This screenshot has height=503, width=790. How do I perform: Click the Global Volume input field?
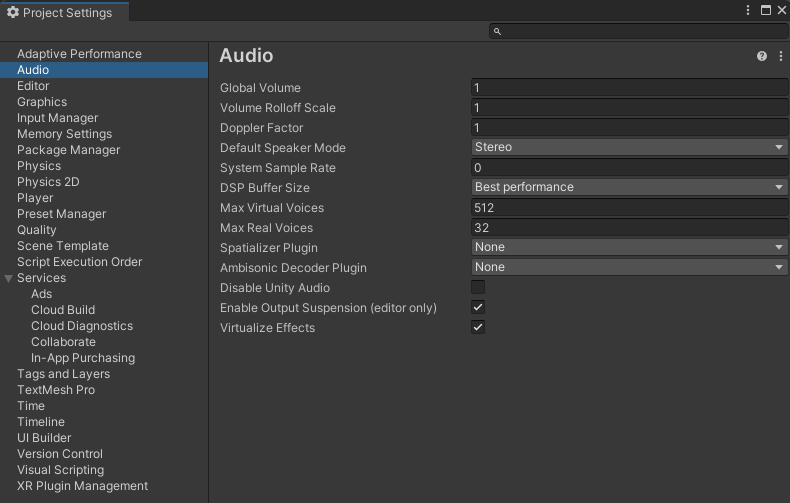(x=629, y=88)
